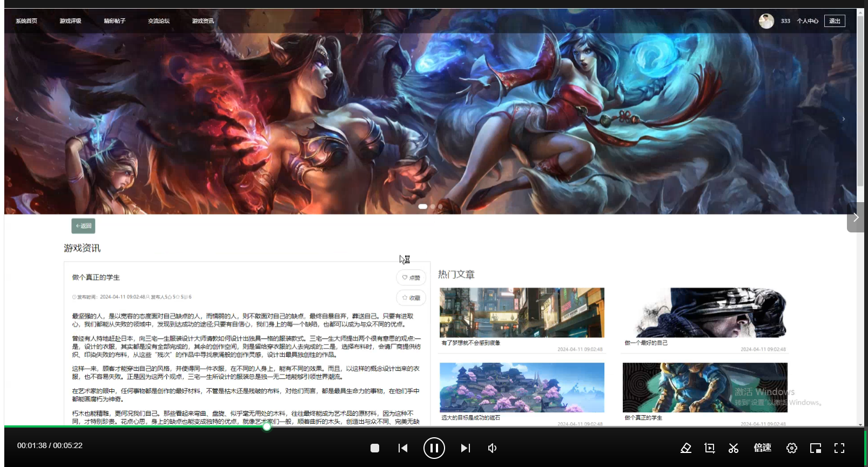Expand the right side panel arrow

coord(856,217)
